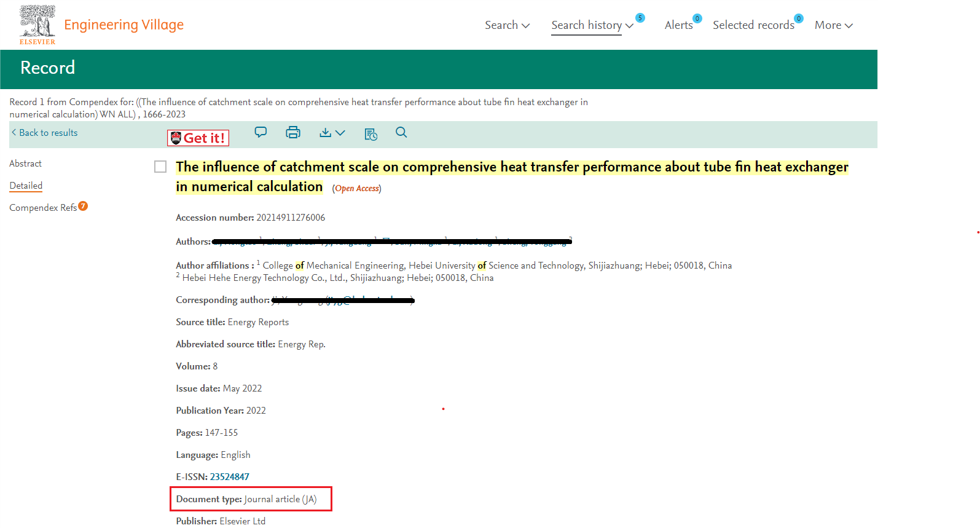Expand the More menu
Viewport: 980px width, 528px height.
[x=833, y=25]
